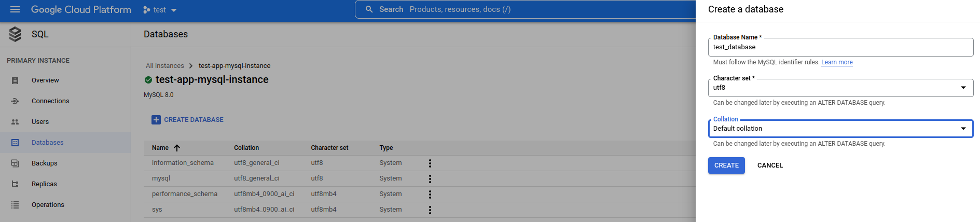Click the mysql database name
This screenshot has height=222, width=980.
tap(161, 178)
